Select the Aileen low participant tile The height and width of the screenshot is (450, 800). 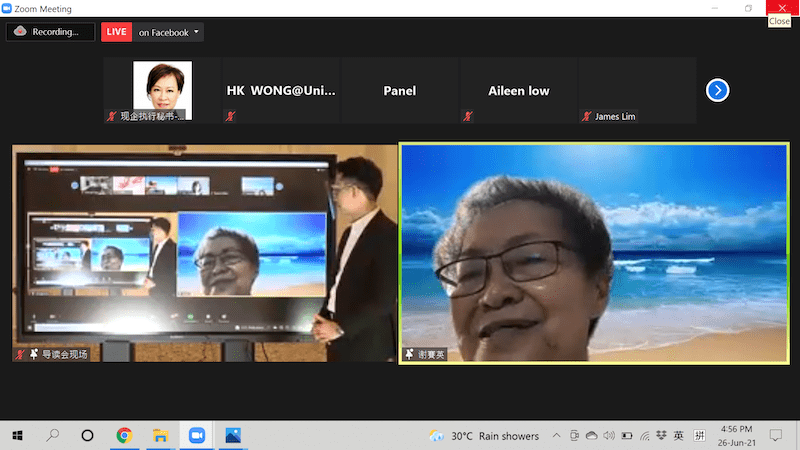point(518,91)
